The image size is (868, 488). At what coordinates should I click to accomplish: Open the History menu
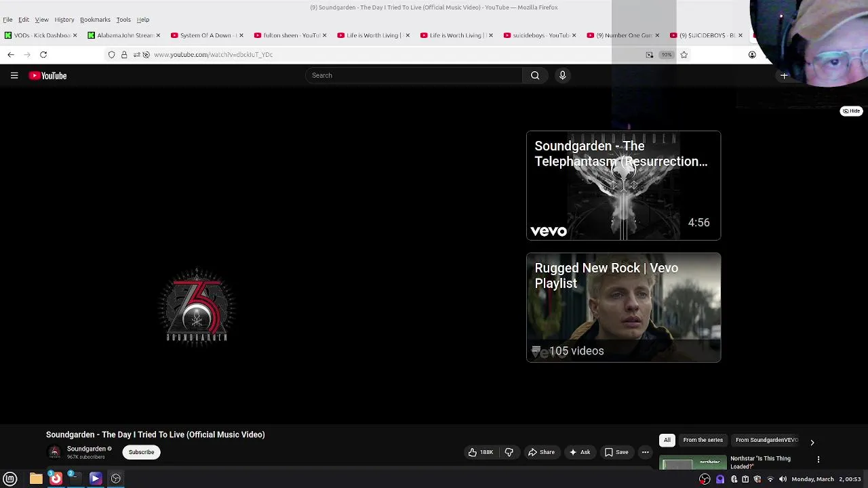tap(64, 20)
